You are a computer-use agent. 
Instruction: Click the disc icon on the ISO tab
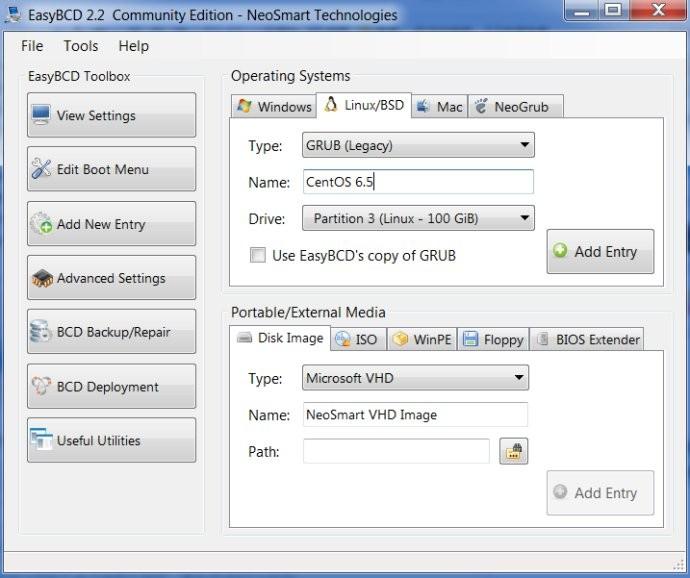click(342, 339)
